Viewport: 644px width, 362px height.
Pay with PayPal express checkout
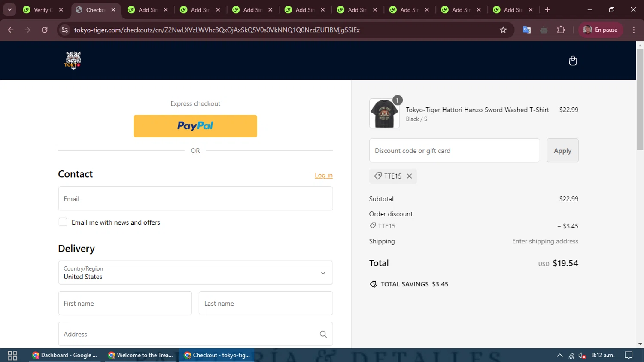[x=195, y=126]
